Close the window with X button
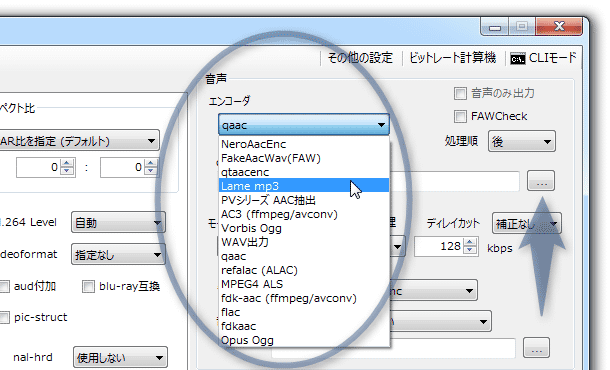 click(x=559, y=27)
